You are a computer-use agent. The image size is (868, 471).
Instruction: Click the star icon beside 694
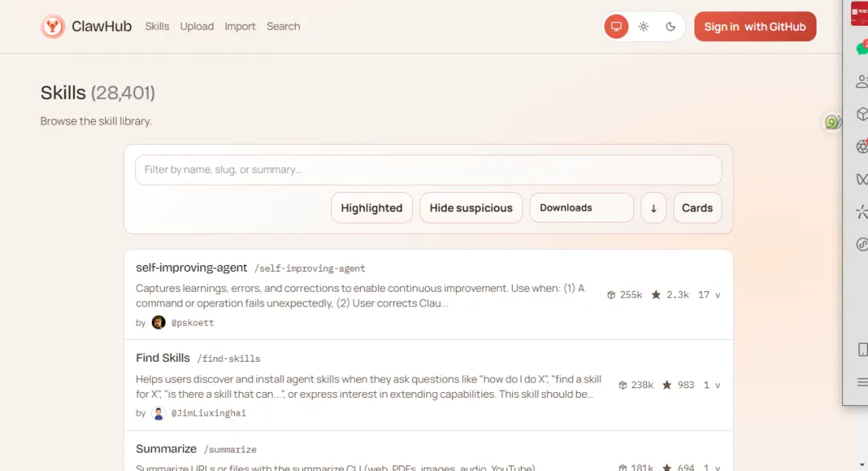point(667,468)
